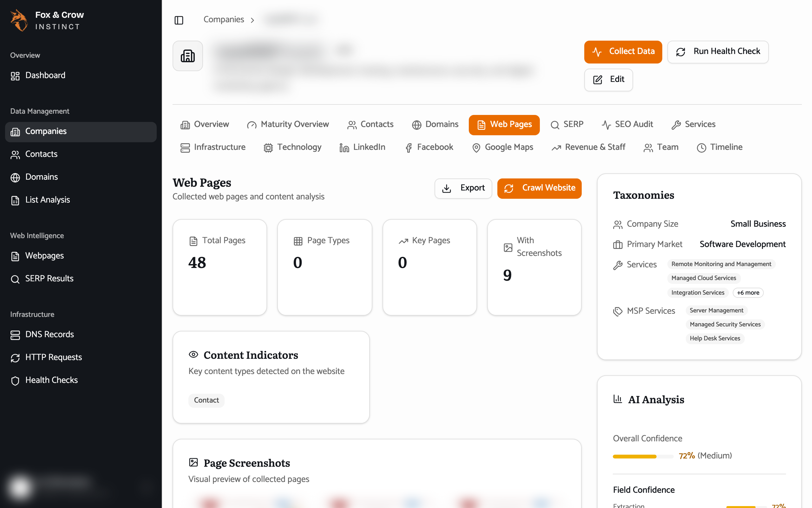Select Companies in the sidebar
812x508 pixels.
tap(81, 131)
